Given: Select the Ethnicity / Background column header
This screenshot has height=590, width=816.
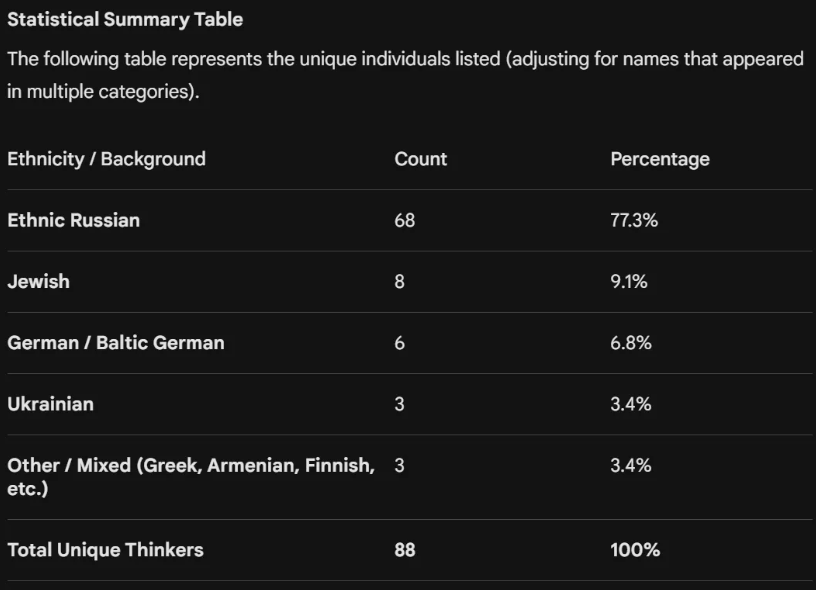Looking at the screenshot, I should tap(107, 159).
